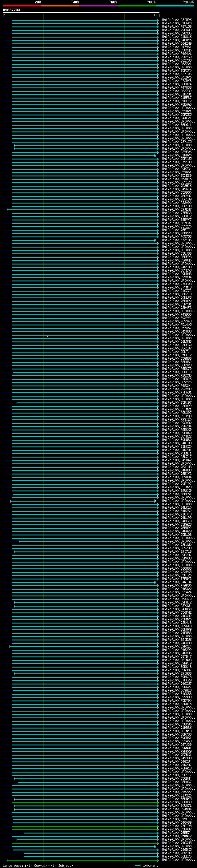197x868 pixels.
Task: Click the white query length bar
Action: tap(81, 13)
